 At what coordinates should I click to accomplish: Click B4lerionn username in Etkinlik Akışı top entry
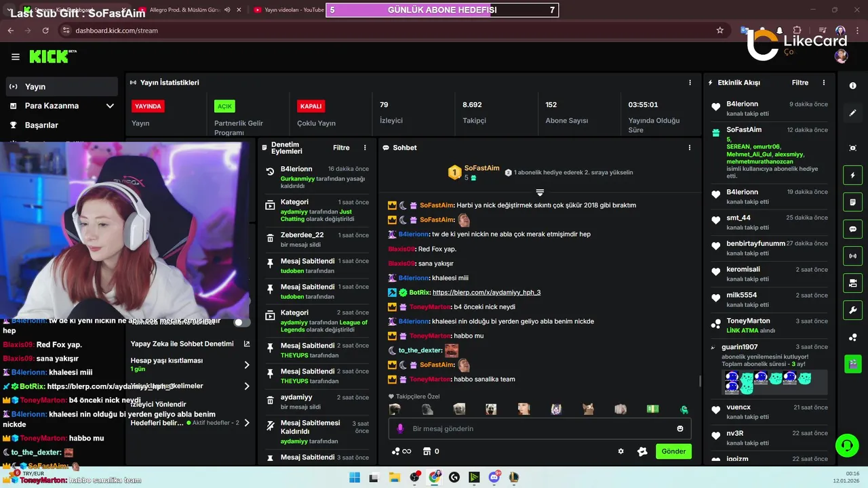pyautogui.click(x=742, y=104)
